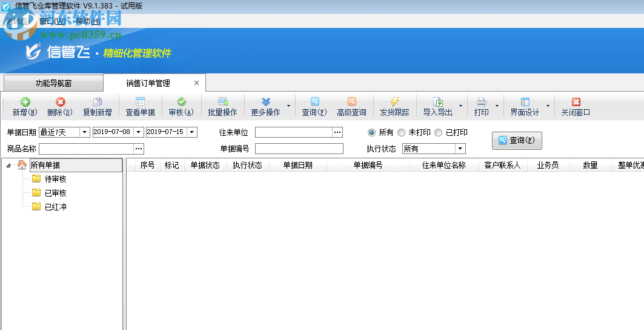Close the 销售订单管理 tab
Viewport: 644px width, 330px height.
[x=196, y=83]
